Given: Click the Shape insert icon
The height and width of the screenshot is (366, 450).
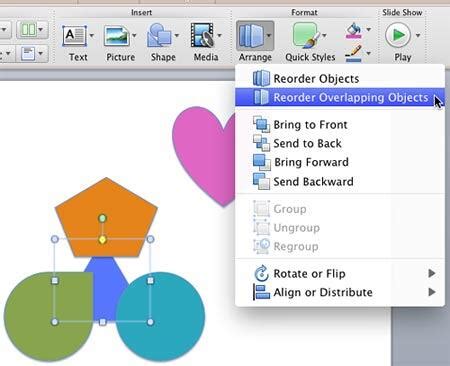Looking at the screenshot, I should pyautogui.click(x=159, y=35).
